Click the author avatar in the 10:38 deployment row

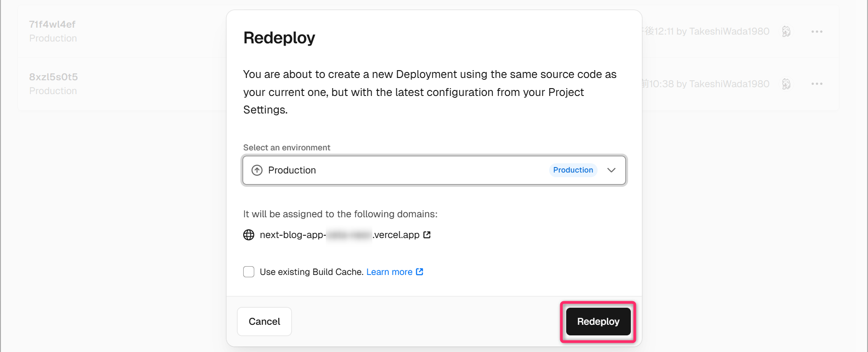click(786, 84)
